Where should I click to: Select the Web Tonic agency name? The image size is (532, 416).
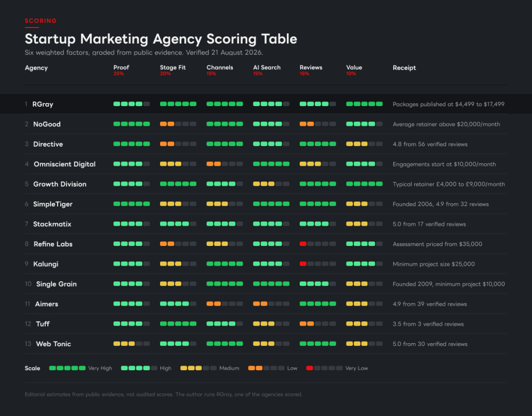(x=54, y=344)
